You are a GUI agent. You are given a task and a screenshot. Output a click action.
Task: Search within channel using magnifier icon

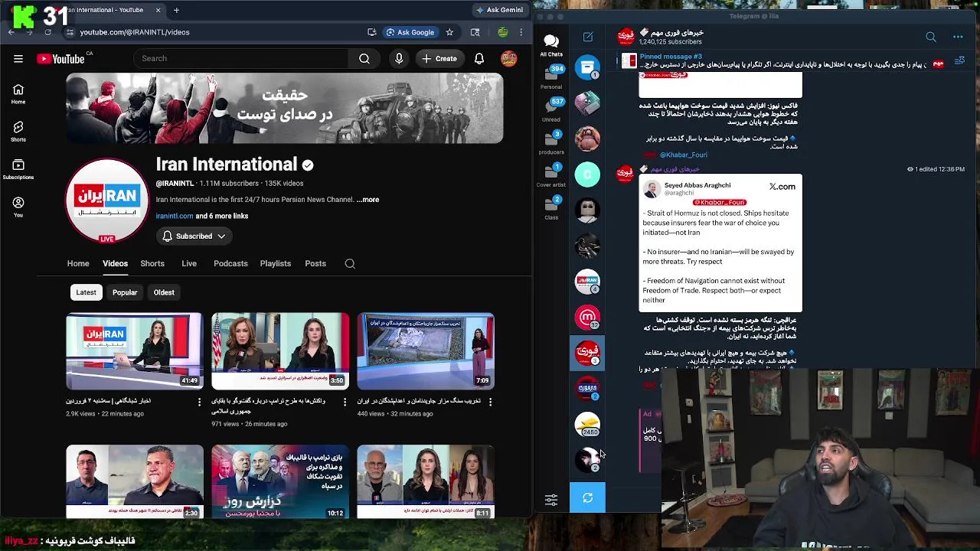click(350, 264)
